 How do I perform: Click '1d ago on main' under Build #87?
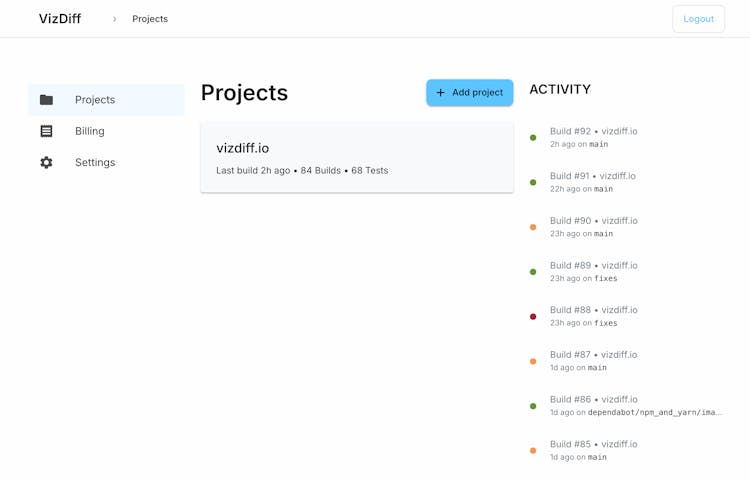pos(578,368)
